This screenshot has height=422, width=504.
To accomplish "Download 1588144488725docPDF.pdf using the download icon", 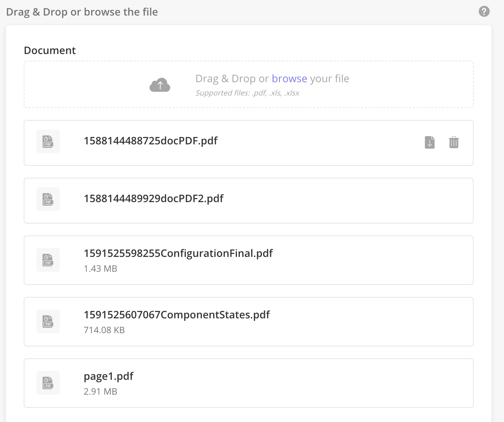I will pyautogui.click(x=430, y=142).
